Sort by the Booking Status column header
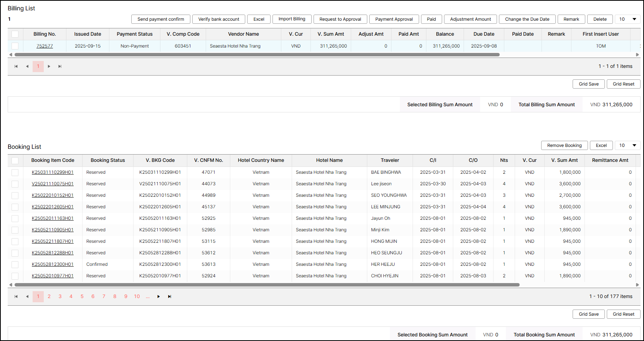 [107, 160]
